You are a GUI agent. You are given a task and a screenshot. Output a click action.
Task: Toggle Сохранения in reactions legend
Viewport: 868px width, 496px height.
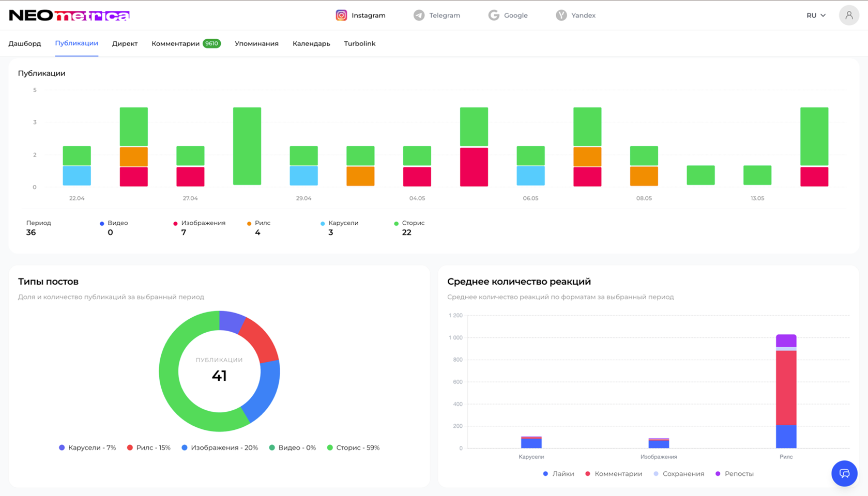(679, 474)
